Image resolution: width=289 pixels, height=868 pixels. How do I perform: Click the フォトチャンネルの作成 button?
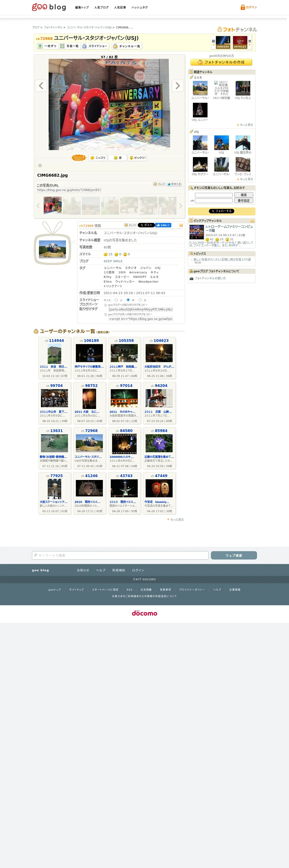[221, 62]
